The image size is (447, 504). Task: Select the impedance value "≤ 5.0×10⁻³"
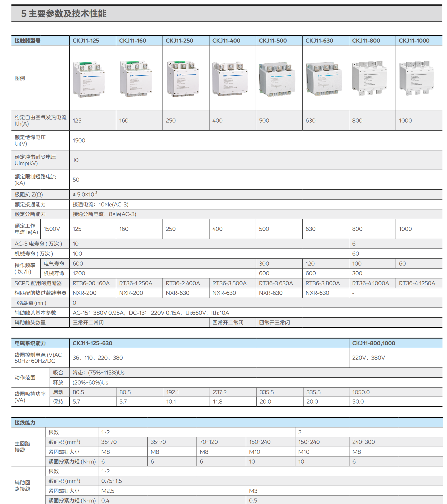point(85,194)
